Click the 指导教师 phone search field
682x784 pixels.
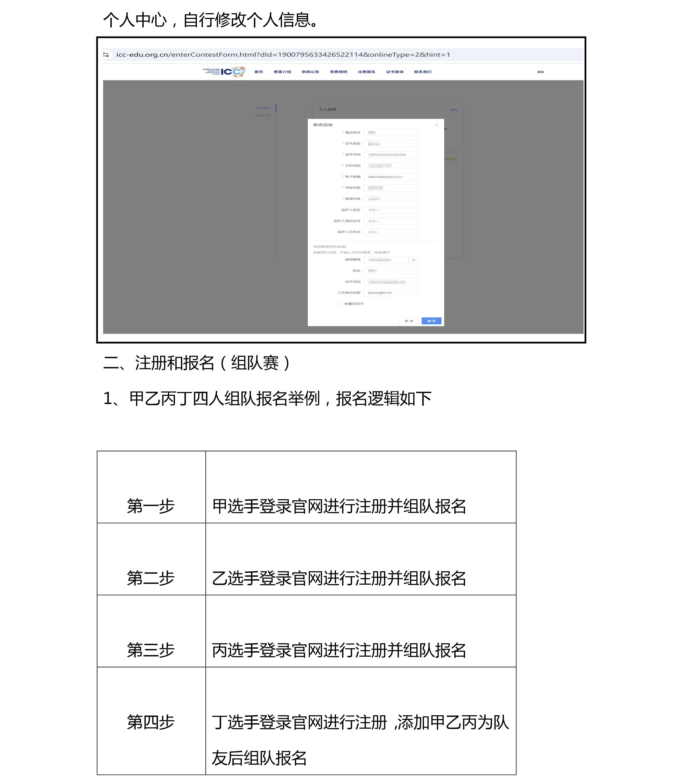tap(386, 260)
